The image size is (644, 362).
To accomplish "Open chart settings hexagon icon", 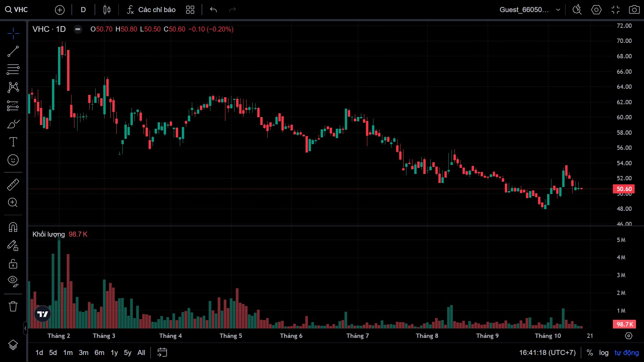I will [x=596, y=10].
